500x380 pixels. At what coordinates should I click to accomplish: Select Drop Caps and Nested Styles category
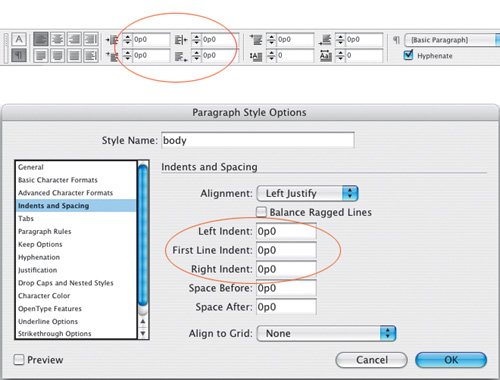[66, 283]
